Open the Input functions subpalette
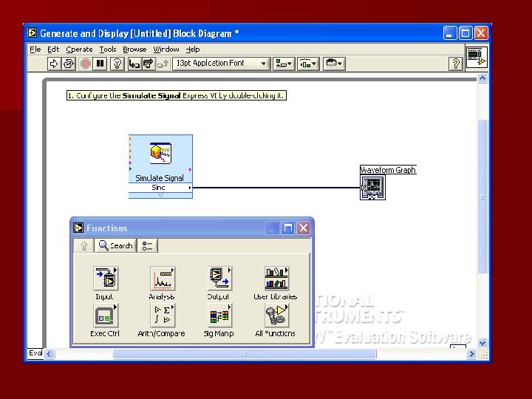The height and width of the screenshot is (399, 532). pos(106,279)
